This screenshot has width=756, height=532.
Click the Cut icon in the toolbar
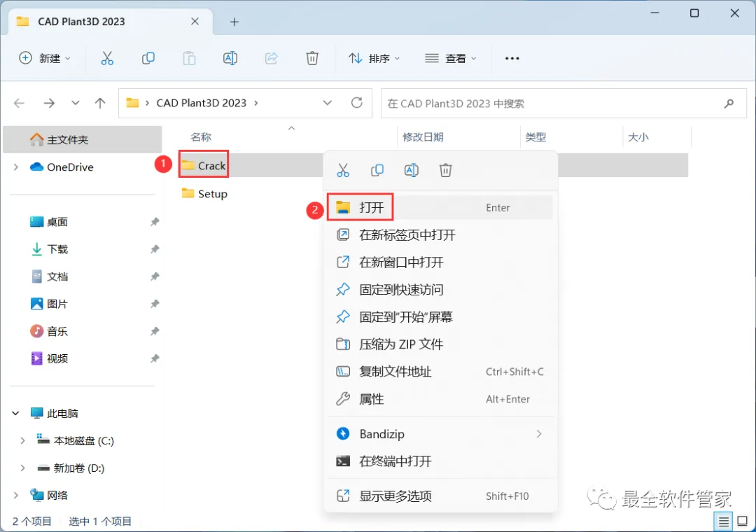click(x=107, y=58)
